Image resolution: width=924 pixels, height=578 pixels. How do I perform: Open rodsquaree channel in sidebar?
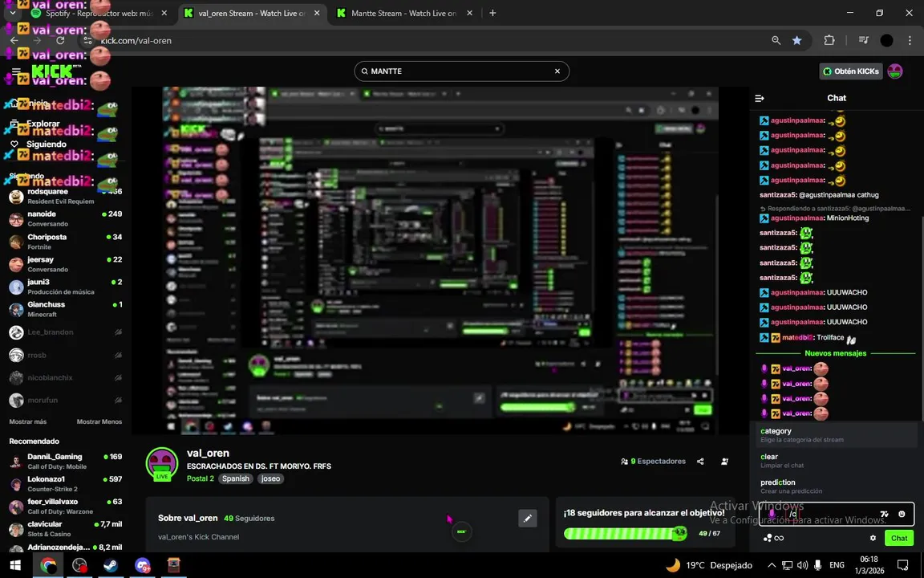(x=66, y=196)
